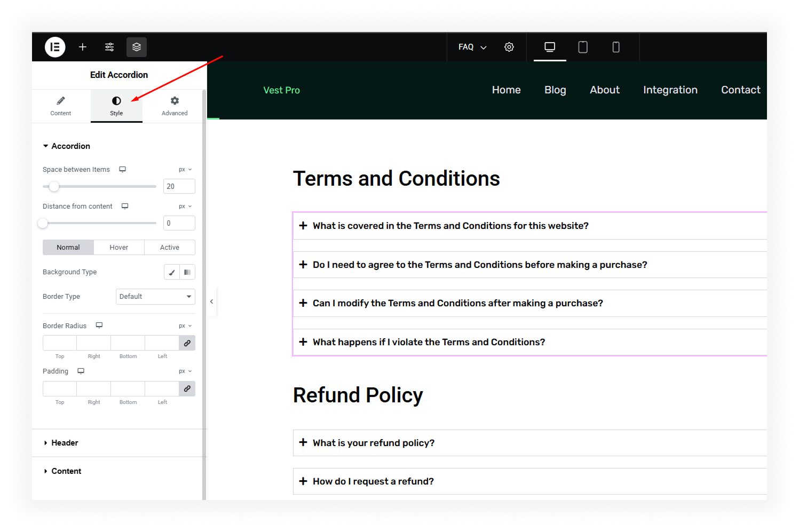Adjust the Space between Items slider
The width and height of the screenshot is (799, 532).
tap(54, 186)
